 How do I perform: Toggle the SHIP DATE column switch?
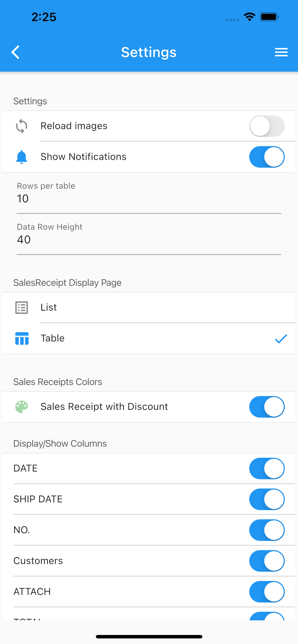point(267,499)
